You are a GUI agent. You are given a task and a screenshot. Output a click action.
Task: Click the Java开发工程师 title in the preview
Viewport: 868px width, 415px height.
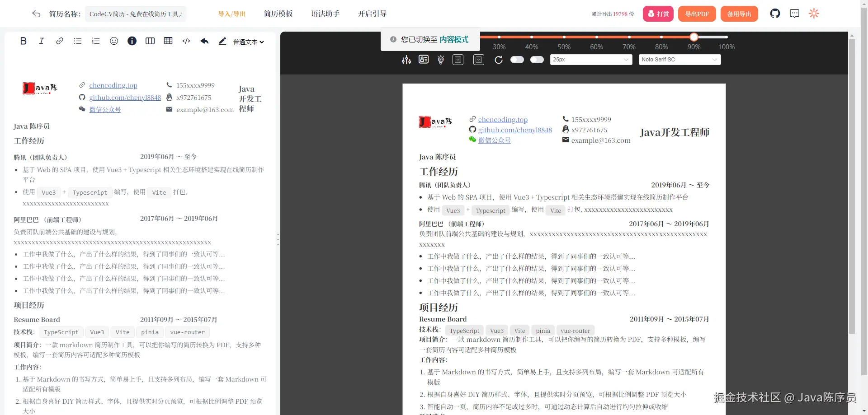(x=674, y=132)
